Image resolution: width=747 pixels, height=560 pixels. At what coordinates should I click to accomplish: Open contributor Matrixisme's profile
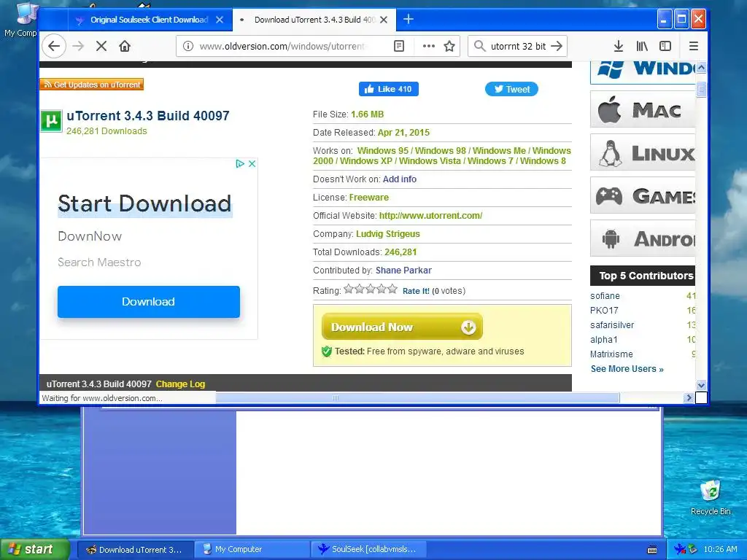coord(612,354)
